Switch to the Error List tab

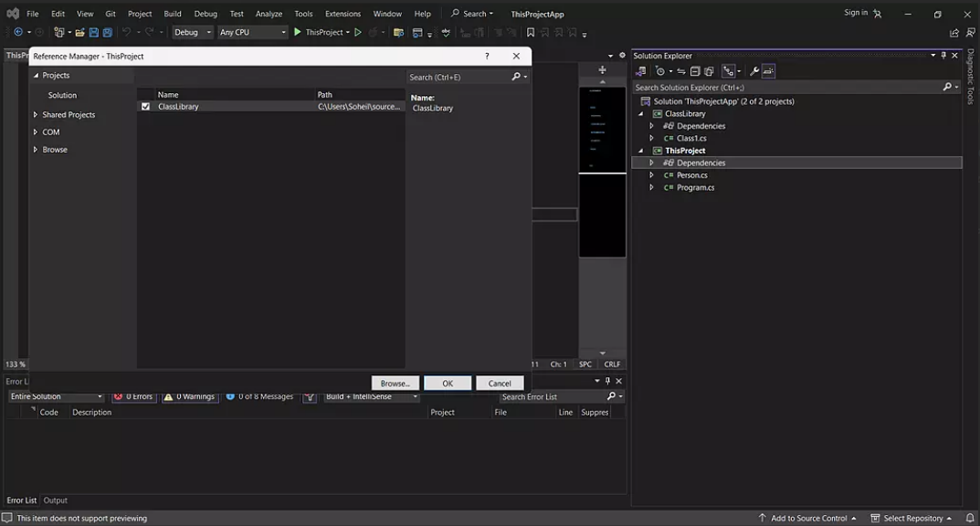[22, 500]
